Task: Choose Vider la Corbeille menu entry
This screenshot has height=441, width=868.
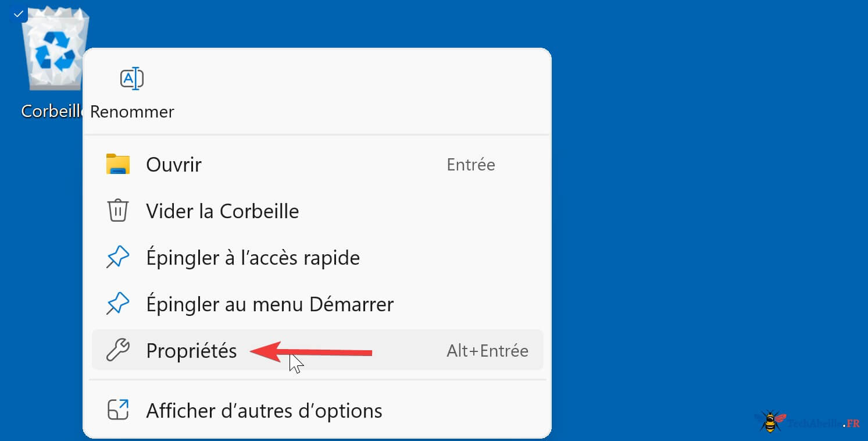Action: 317,211
